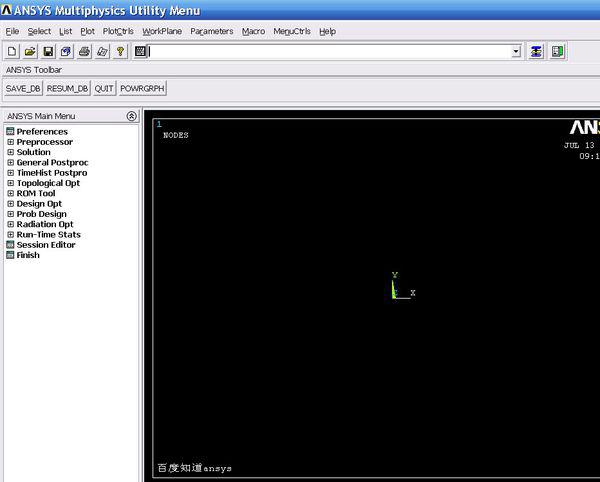Image resolution: width=600 pixels, height=482 pixels.
Task: Click inside the command input field
Action: click(x=330, y=51)
